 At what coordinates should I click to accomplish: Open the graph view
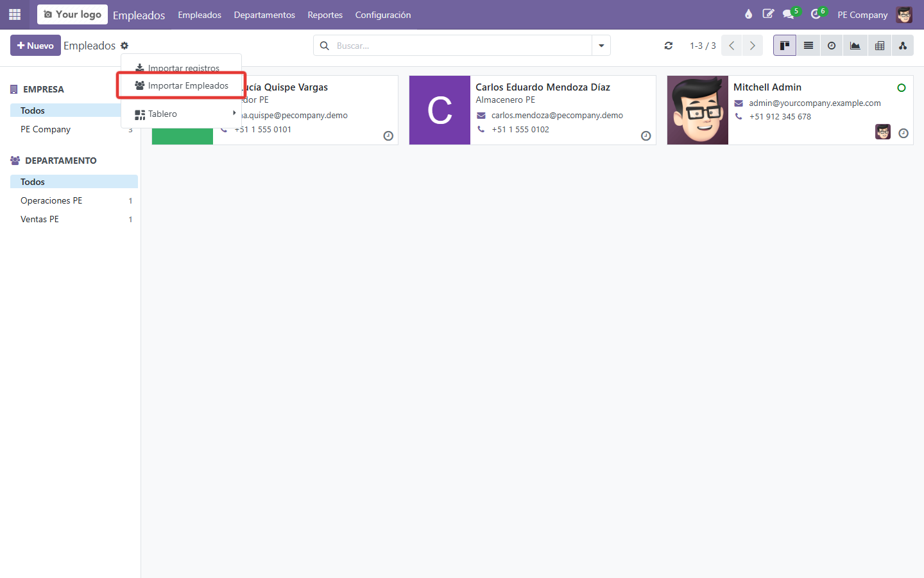855,46
